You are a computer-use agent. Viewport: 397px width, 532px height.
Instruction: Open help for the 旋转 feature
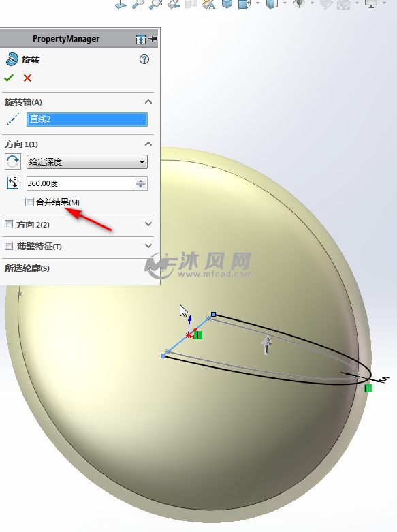144,59
